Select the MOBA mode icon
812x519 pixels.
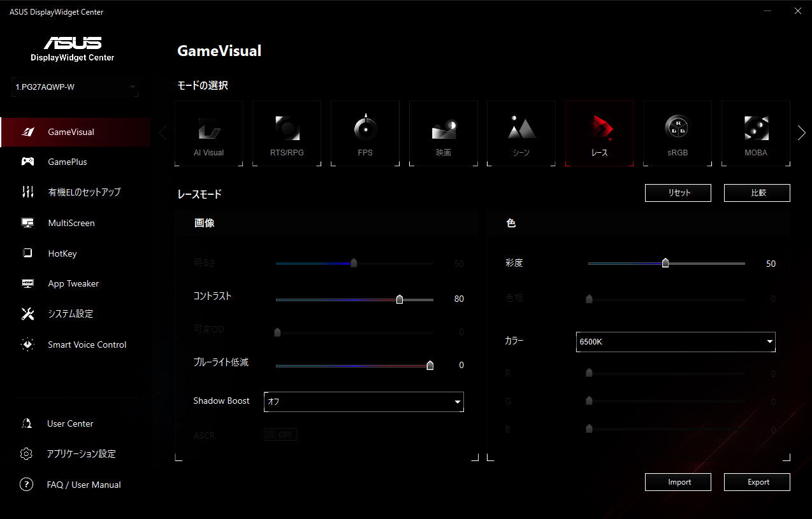pyautogui.click(x=755, y=129)
